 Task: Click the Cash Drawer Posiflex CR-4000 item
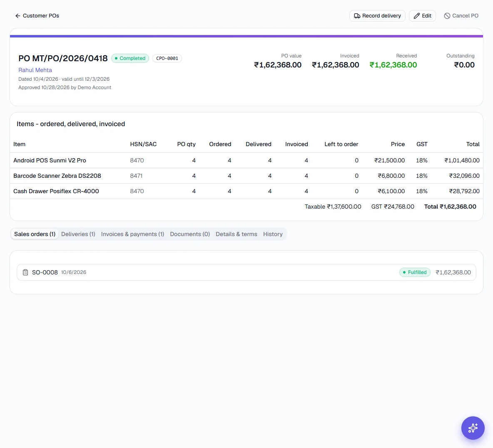pyautogui.click(x=56, y=191)
